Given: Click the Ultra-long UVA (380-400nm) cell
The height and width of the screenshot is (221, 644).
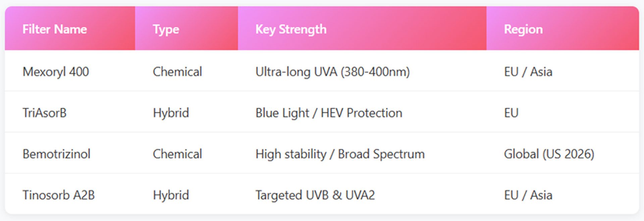Looking at the screenshot, I should [332, 72].
